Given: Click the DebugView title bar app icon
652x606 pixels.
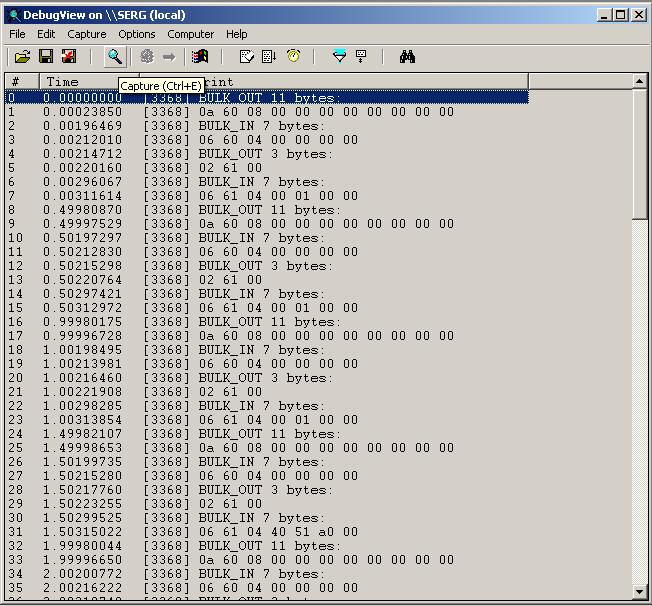Looking at the screenshot, I should click(14, 15).
